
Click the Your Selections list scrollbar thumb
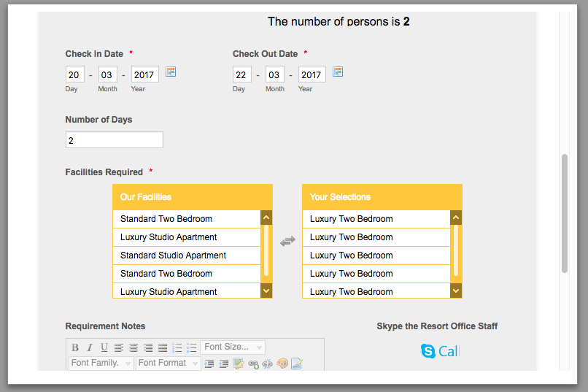pos(456,250)
